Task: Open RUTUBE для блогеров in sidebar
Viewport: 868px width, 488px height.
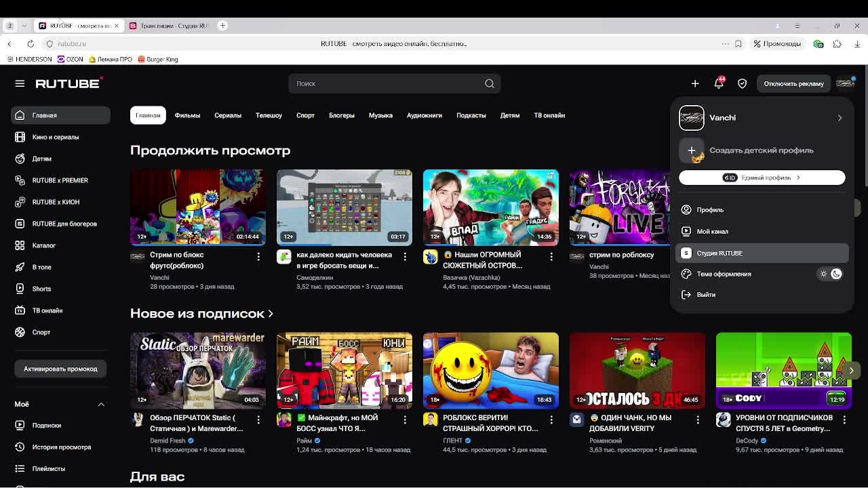Action: [60, 224]
